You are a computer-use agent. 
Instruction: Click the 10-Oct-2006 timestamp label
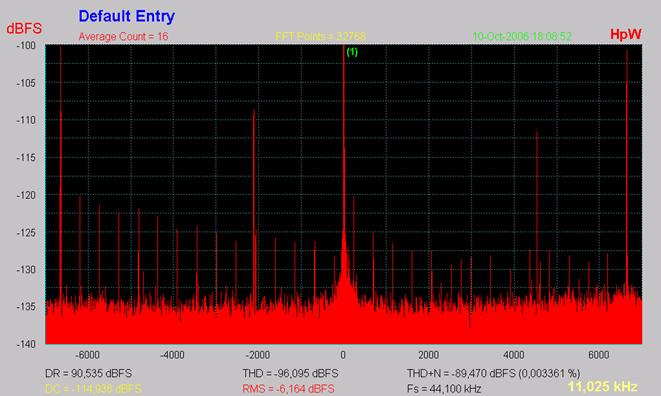click(x=522, y=36)
